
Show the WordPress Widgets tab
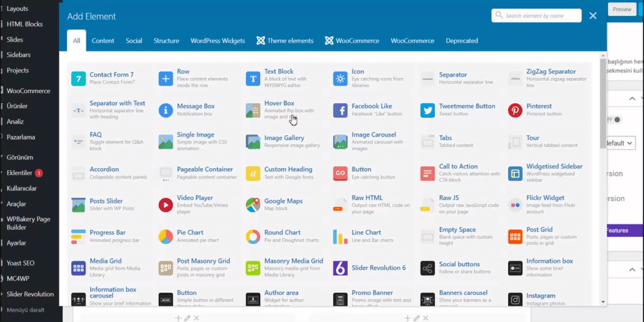click(x=218, y=41)
